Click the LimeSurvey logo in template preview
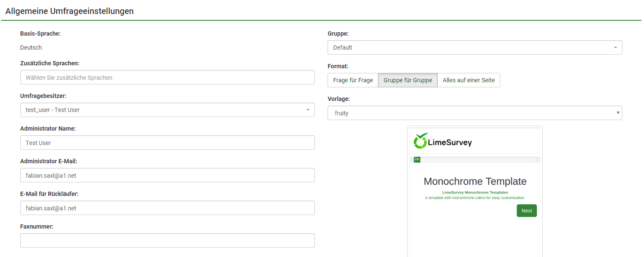 pos(443,142)
